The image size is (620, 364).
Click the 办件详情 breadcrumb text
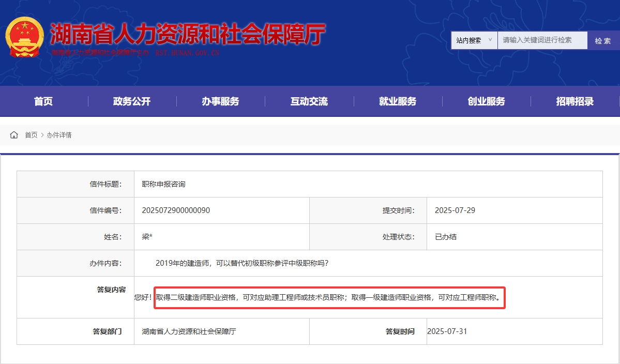59,135
